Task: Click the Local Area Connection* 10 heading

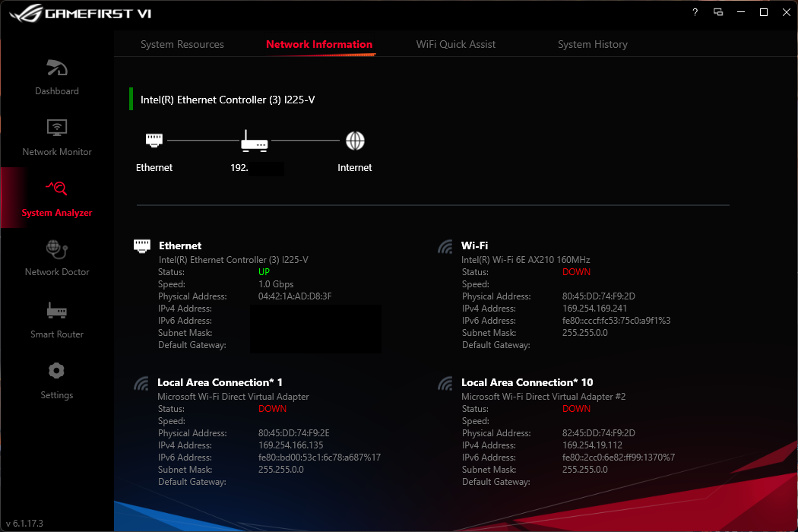Action: 527,382
